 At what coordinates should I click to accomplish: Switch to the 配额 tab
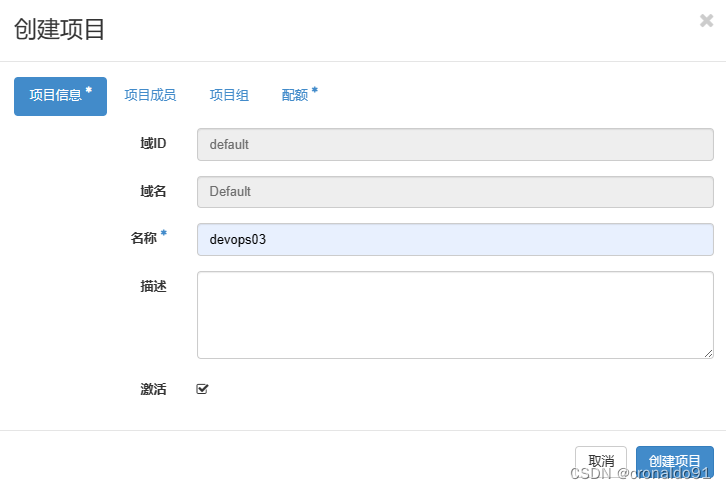pos(299,94)
